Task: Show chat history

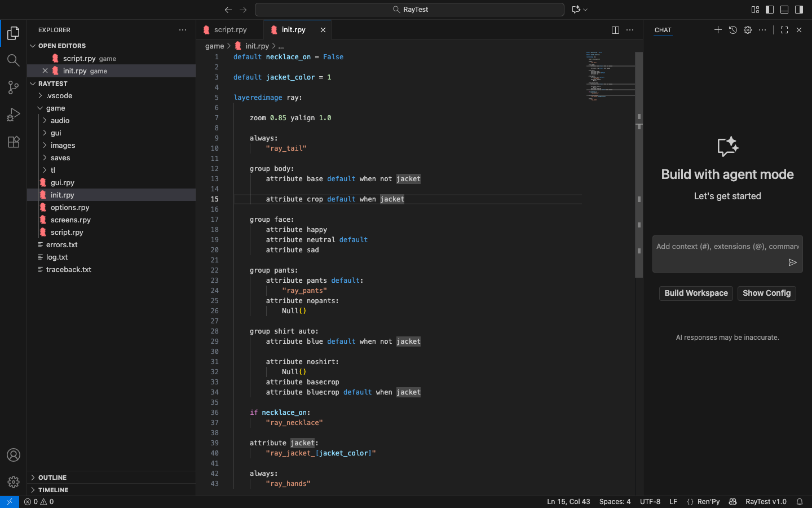Action: coord(733,30)
